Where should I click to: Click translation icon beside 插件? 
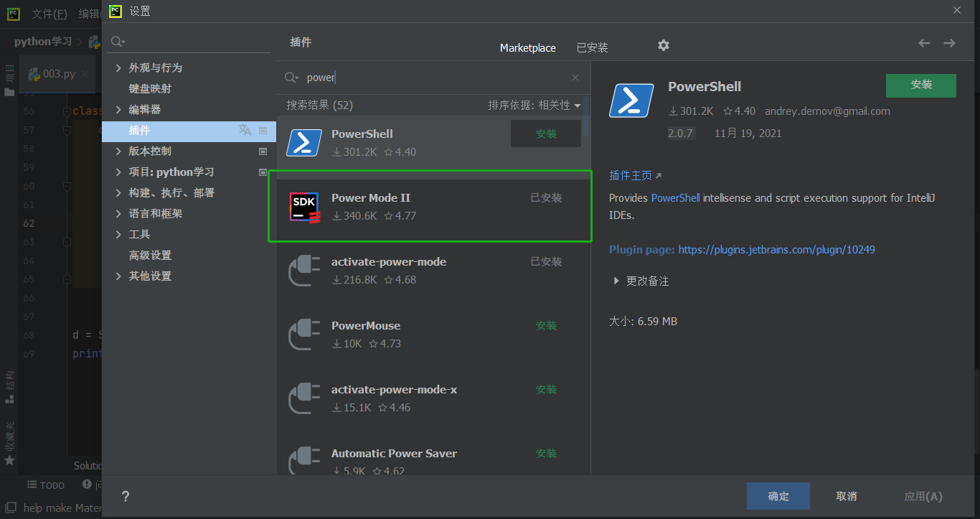tap(245, 130)
